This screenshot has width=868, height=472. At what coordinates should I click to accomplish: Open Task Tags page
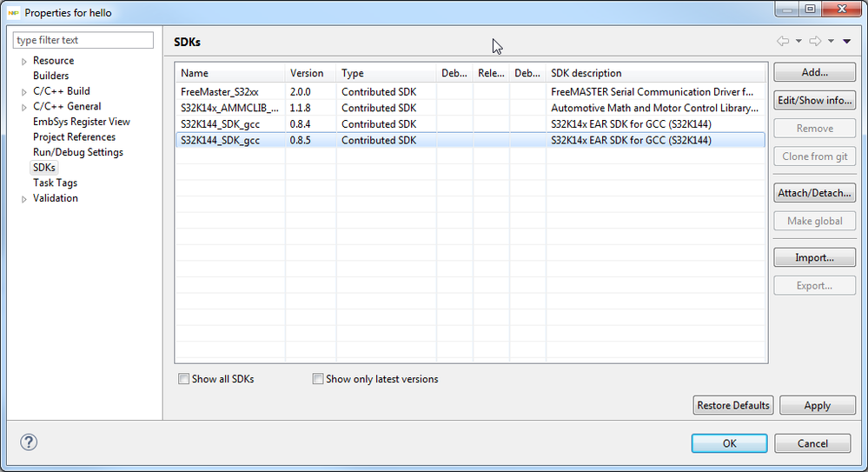pos(55,183)
